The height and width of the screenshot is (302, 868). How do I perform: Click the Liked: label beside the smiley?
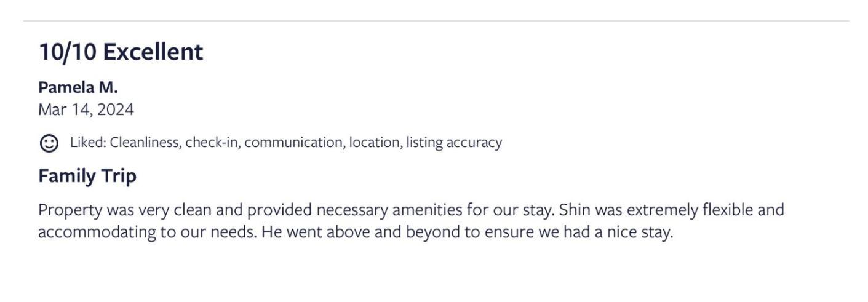(x=89, y=143)
